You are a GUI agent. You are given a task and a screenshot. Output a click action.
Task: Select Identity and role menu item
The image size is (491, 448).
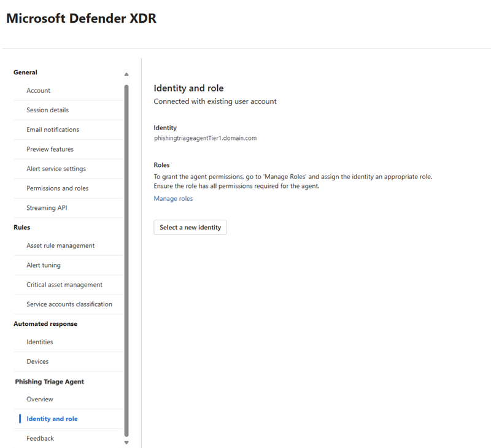(x=52, y=419)
